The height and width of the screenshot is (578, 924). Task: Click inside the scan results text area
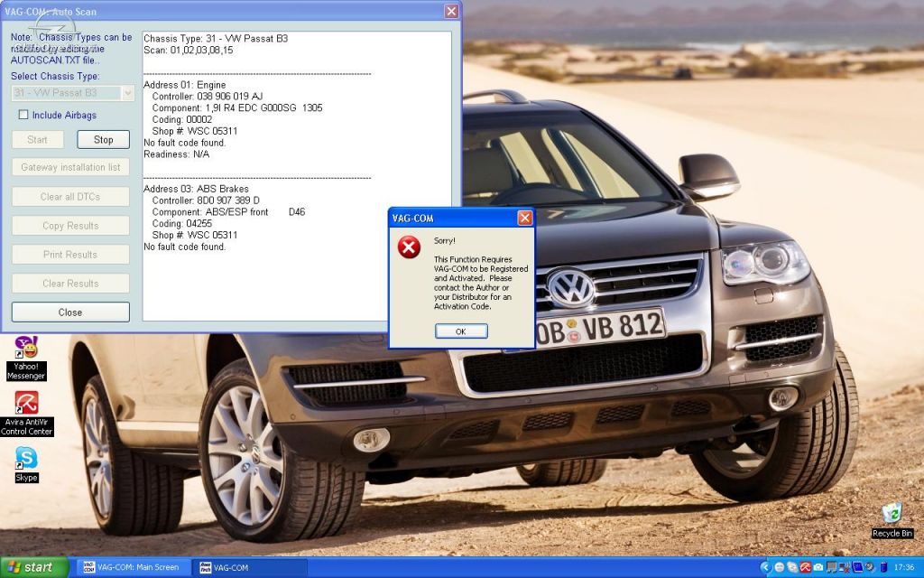pyautogui.click(x=297, y=176)
